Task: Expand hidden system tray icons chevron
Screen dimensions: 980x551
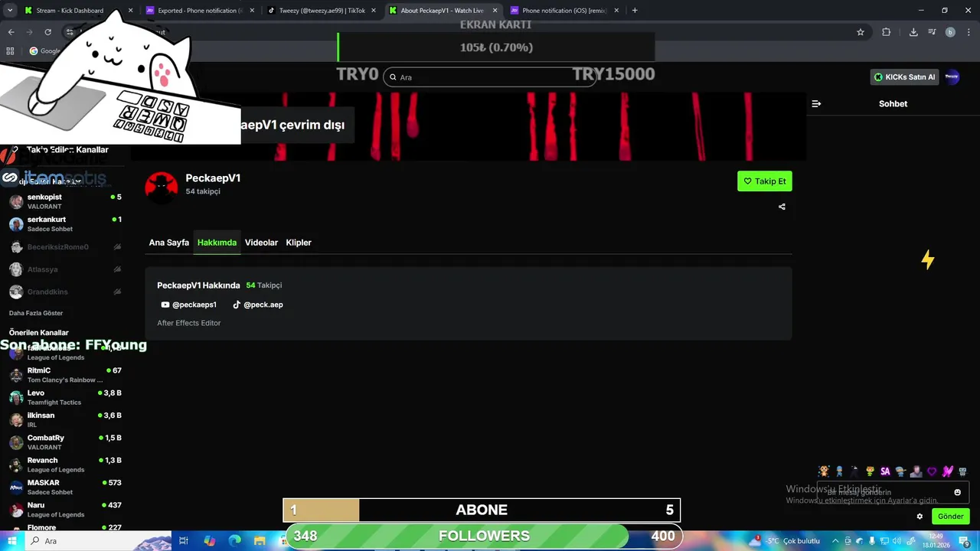Action: pyautogui.click(x=835, y=541)
